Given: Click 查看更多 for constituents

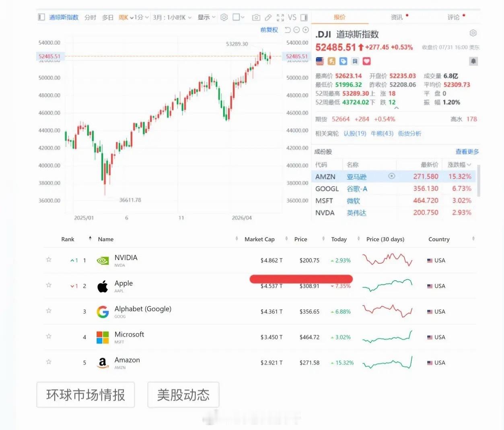Looking at the screenshot, I should (x=467, y=151).
